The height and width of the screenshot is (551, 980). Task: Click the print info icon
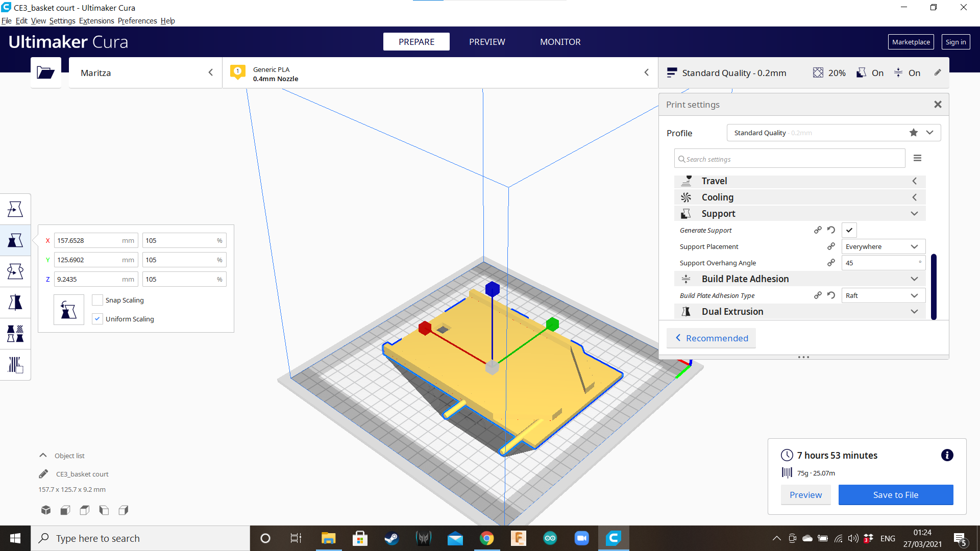coord(947,455)
